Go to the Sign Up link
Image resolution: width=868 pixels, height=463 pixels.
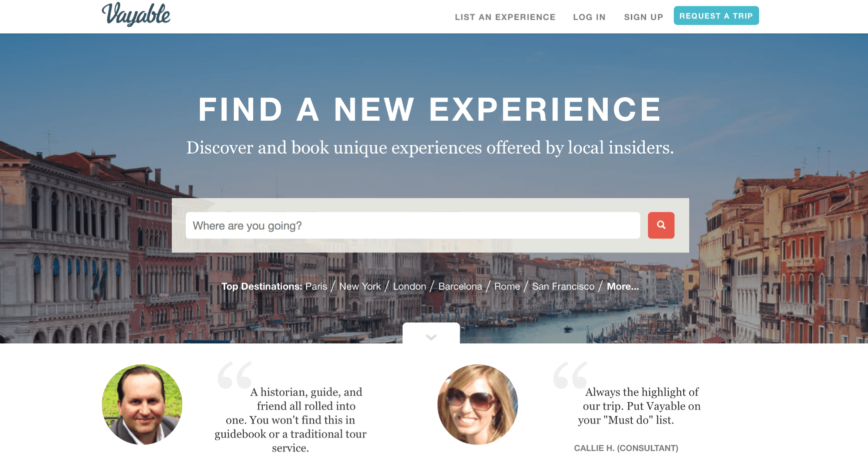tap(643, 17)
